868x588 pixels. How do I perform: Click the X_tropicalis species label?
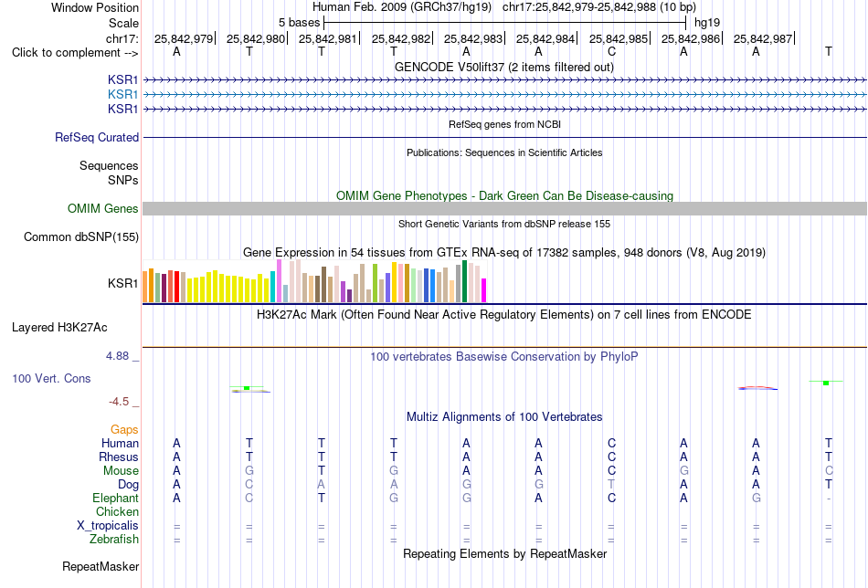pyautogui.click(x=108, y=526)
